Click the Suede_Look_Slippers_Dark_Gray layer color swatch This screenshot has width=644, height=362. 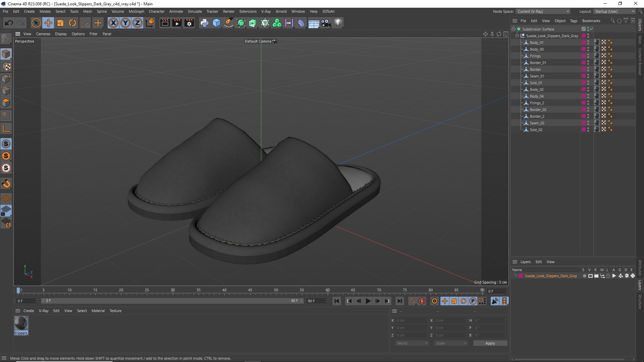coord(521,276)
